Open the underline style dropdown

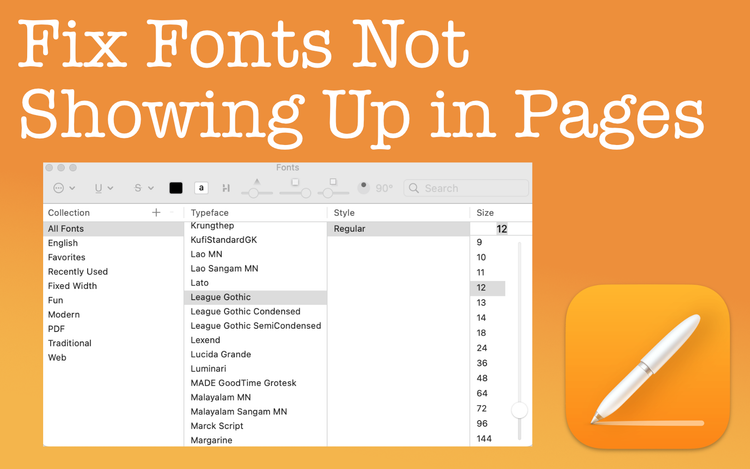[103, 188]
